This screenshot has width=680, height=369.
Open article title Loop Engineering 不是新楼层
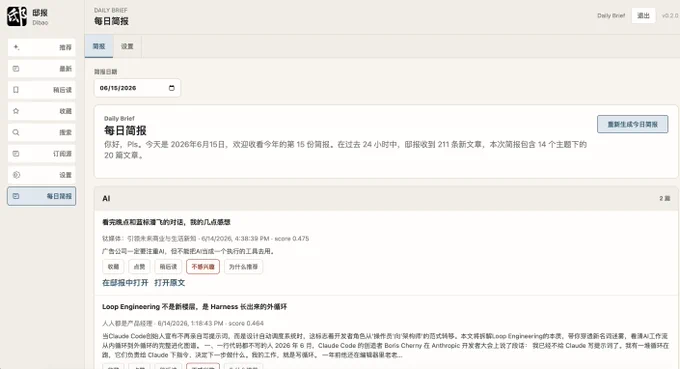tap(194, 307)
